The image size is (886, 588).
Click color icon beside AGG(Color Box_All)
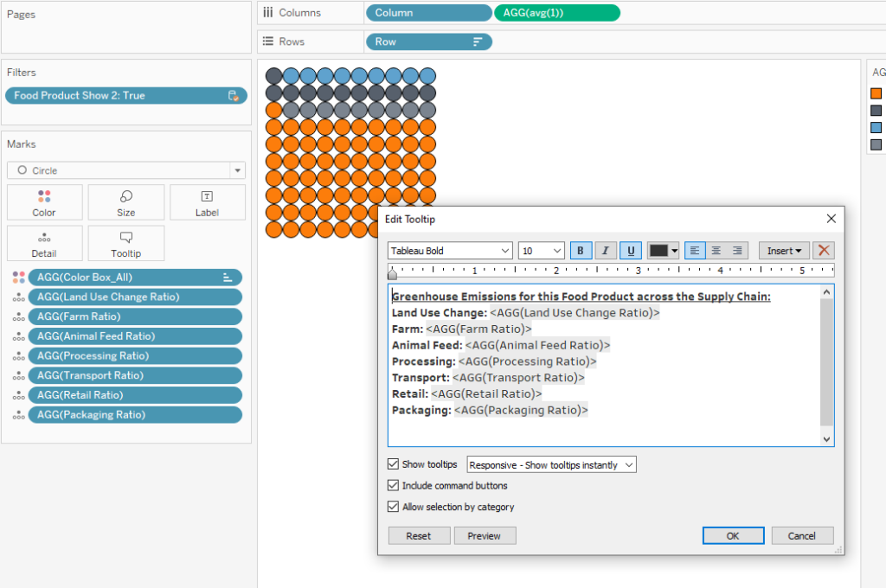(19, 278)
